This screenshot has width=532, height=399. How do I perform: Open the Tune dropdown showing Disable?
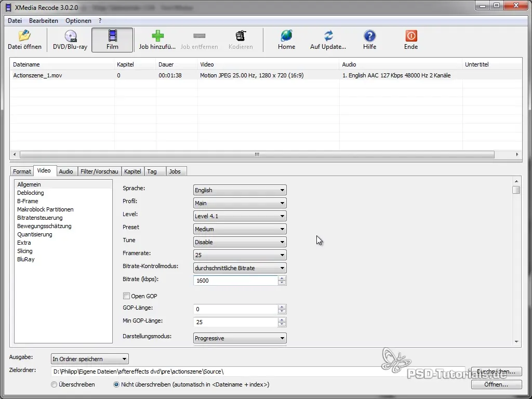point(240,242)
